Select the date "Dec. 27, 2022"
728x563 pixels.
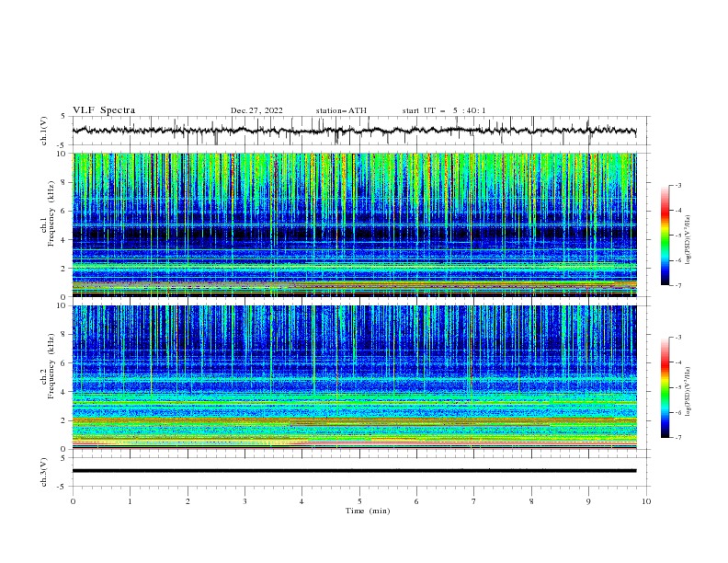pos(256,110)
